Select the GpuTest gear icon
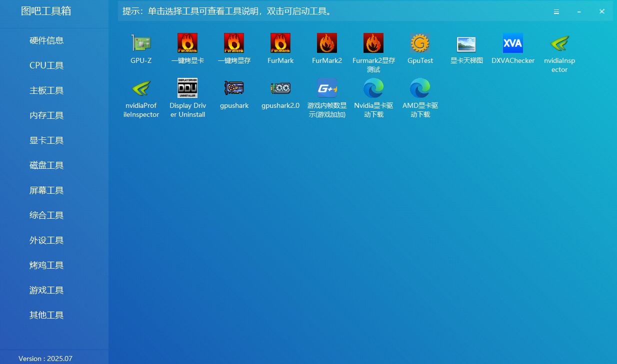 (420, 43)
